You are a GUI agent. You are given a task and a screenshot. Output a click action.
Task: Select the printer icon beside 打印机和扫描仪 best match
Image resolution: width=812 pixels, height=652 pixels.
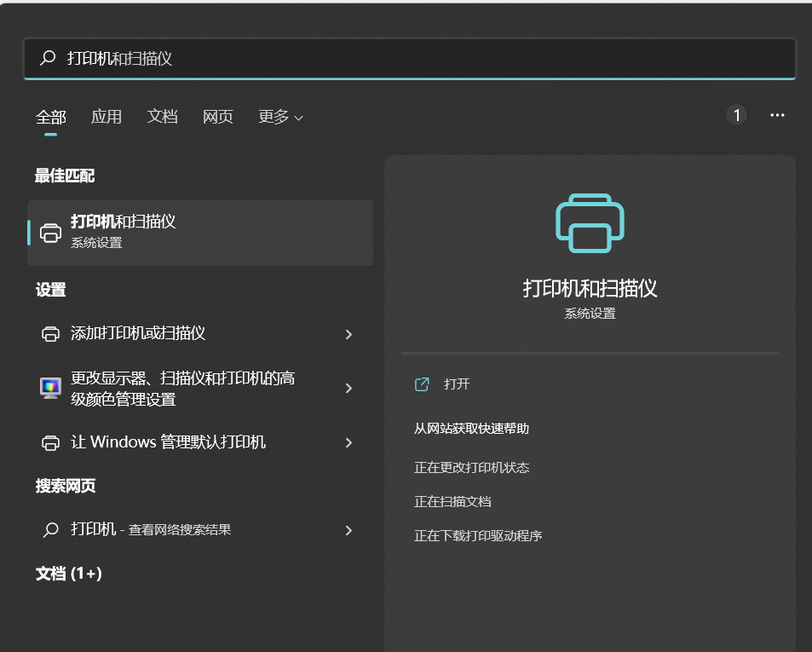(51, 232)
